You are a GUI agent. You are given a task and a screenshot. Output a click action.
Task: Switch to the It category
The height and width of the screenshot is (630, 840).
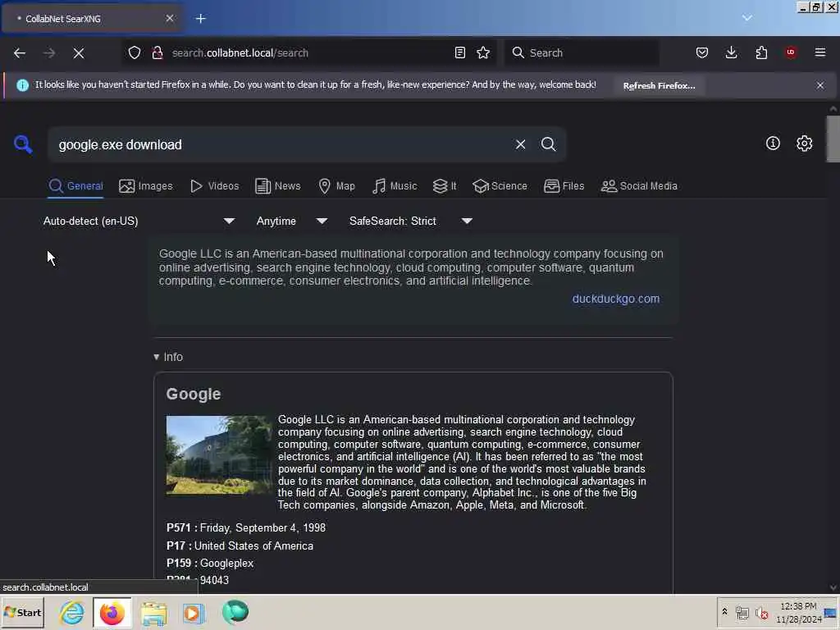tap(445, 186)
